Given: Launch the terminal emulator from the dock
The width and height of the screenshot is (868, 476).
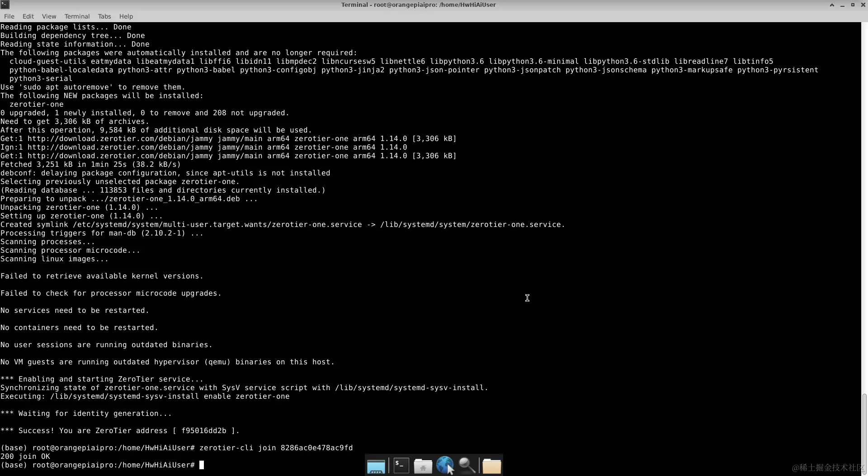Looking at the screenshot, I should 401,465.
